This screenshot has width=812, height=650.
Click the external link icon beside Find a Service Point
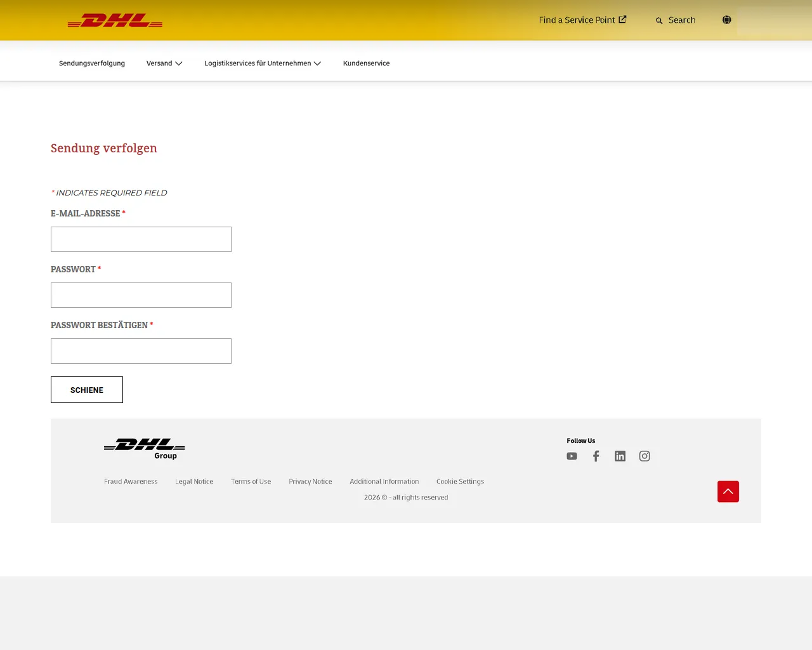[622, 19]
